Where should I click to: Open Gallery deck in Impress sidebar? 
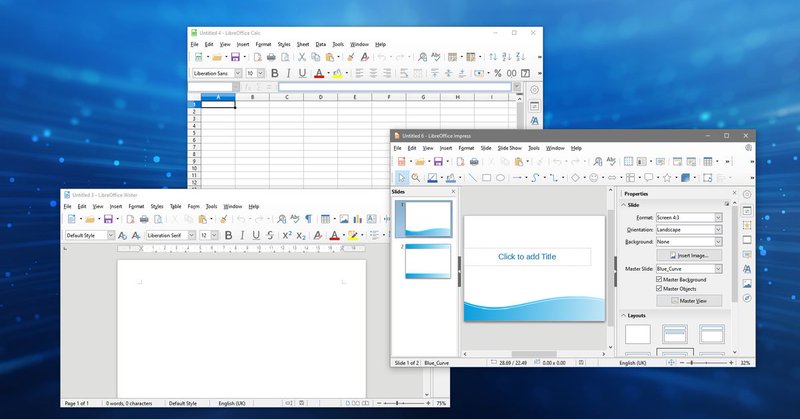click(x=747, y=283)
